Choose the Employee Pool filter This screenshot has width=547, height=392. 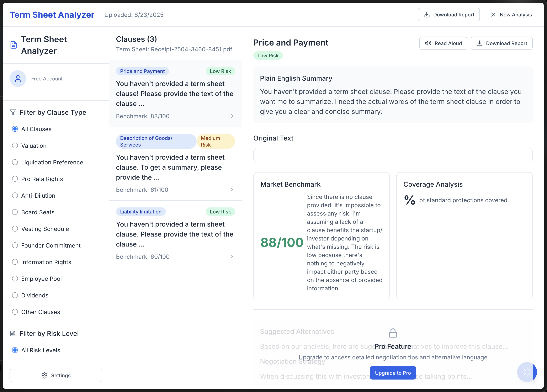pyautogui.click(x=15, y=279)
